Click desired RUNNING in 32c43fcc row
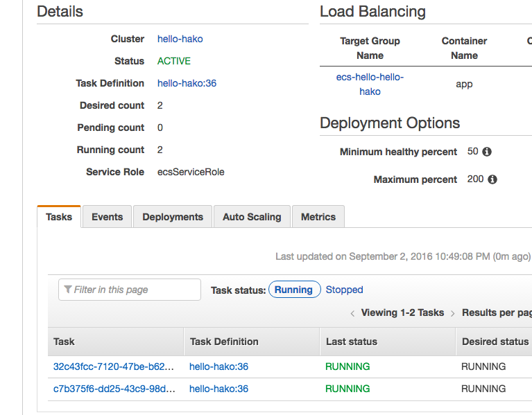532x415 pixels. tap(483, 367)
